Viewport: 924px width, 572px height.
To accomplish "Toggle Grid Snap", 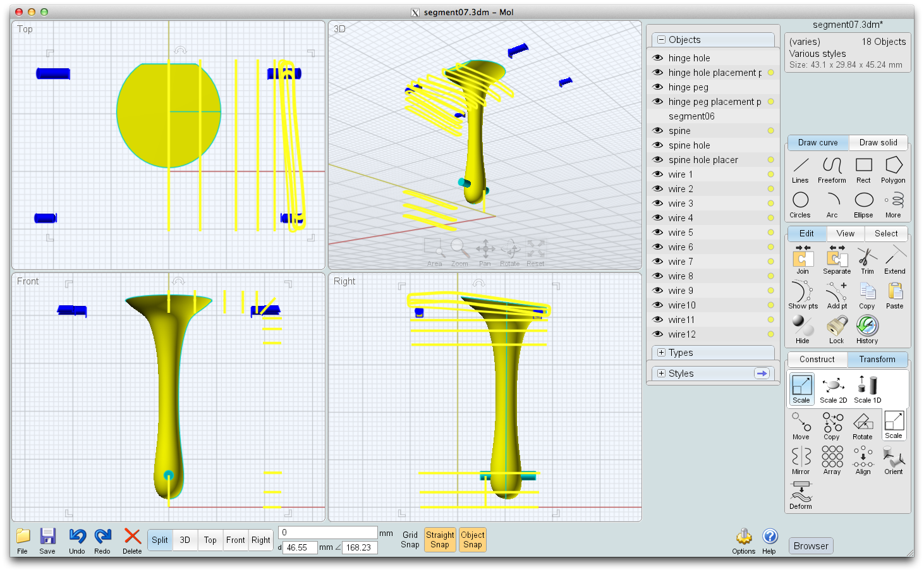I will [410, 540].
